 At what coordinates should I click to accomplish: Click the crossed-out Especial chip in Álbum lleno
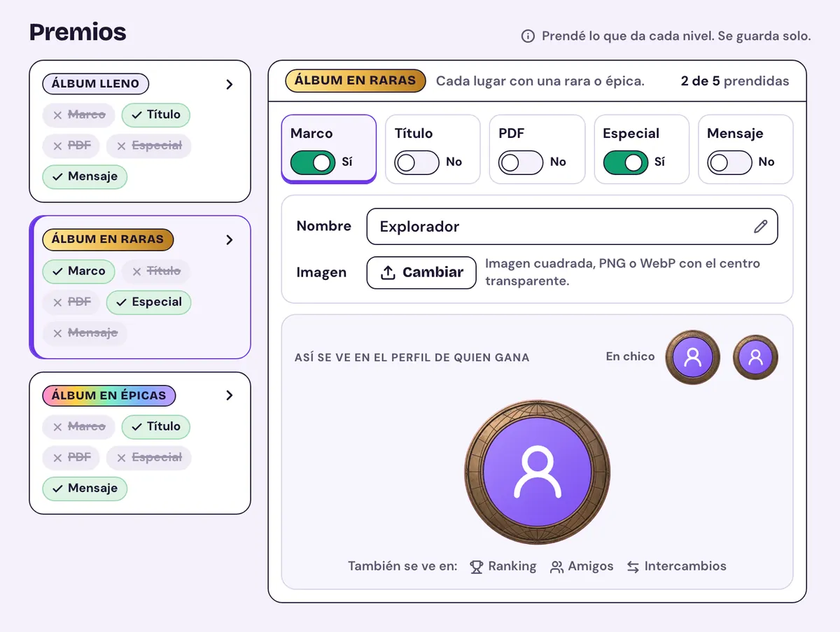coord(148,146)
